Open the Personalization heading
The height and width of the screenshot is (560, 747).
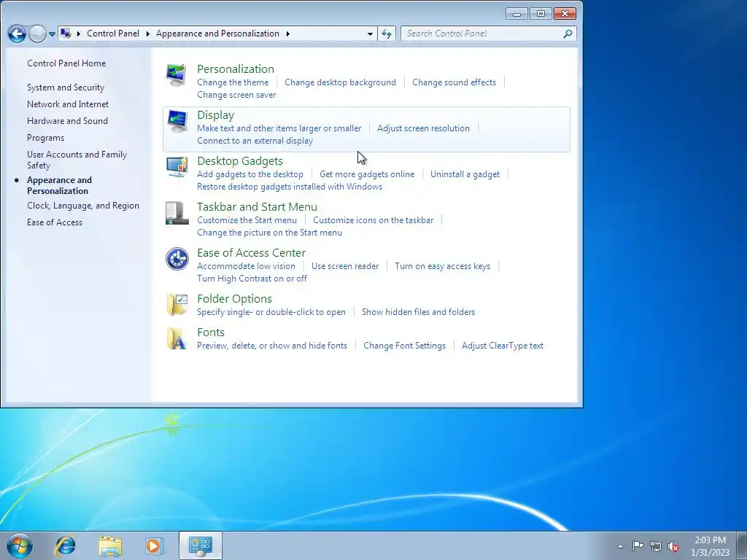pos(236,69)
